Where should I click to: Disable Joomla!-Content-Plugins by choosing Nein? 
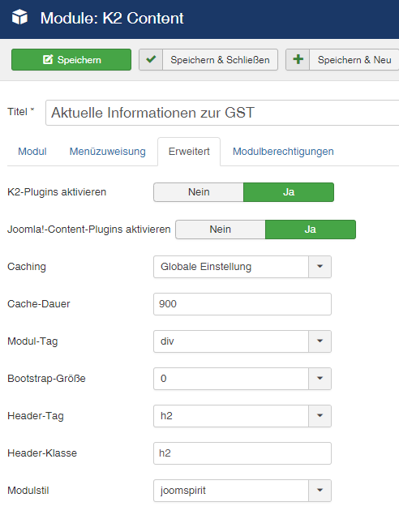pyautogui.click(x=221, y=230)
